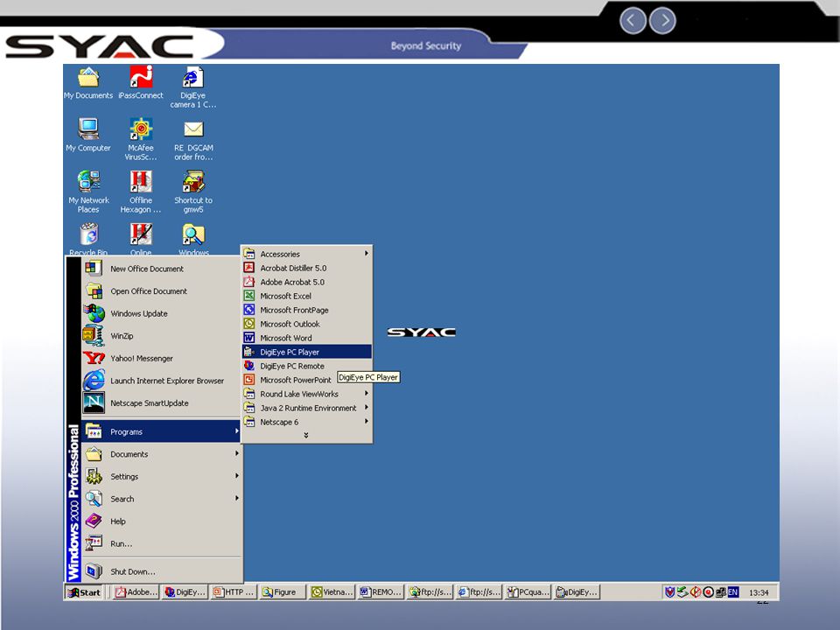The width and height of the screenshot is (840, 630).
Task: Select the Offline Hexagon desktop shortcut
Action: coord(141,192)
